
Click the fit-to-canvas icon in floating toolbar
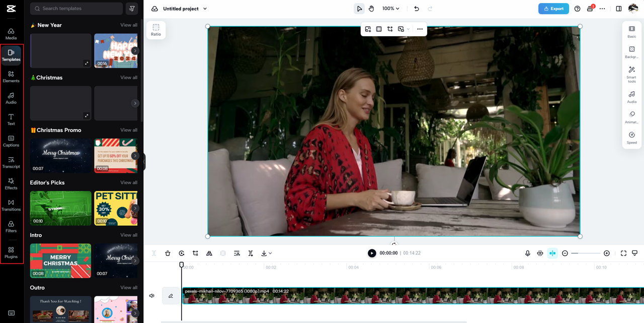[x=379, y=29]
